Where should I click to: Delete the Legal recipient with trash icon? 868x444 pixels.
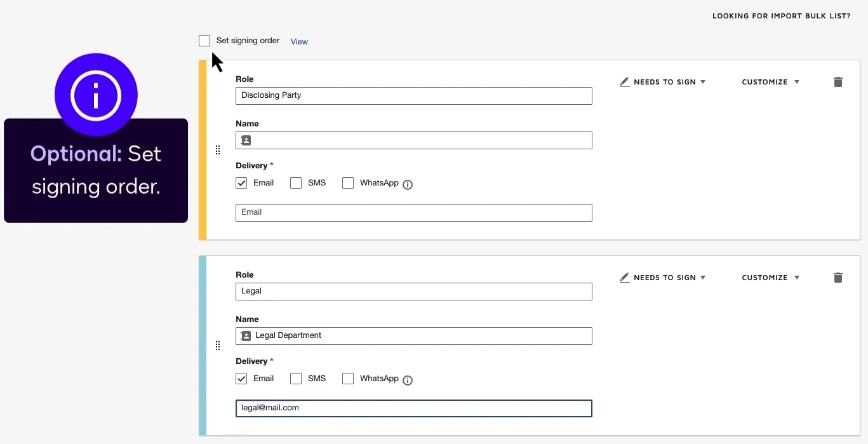coord(838,278)
